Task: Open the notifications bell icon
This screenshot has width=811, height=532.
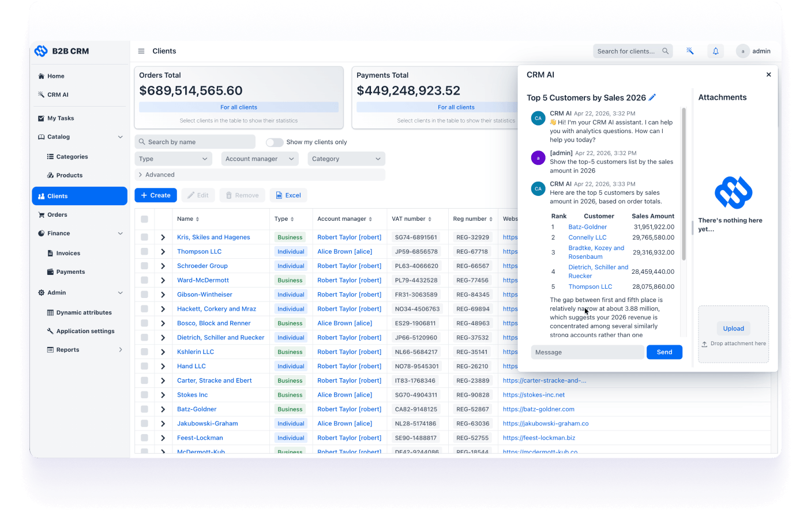Action: [716, 51]
